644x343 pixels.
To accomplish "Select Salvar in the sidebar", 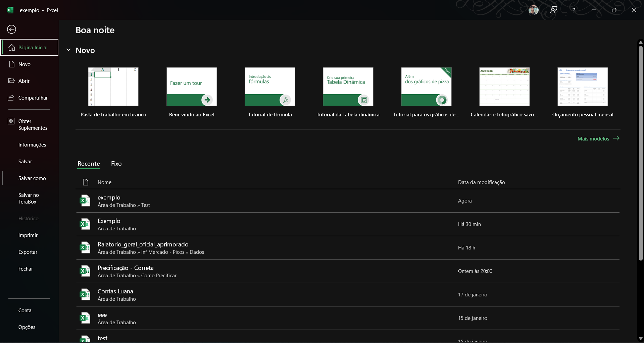I will click(x=25, y=162).
